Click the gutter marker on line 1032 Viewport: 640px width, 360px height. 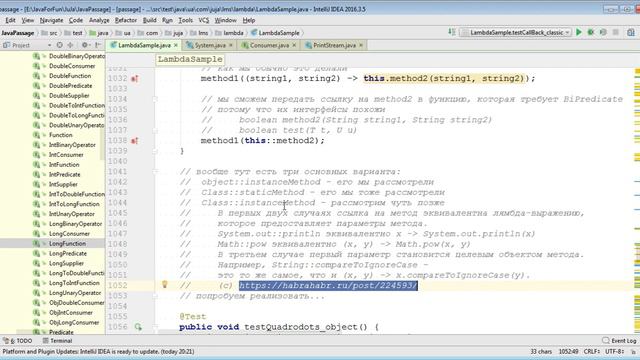tap(134, 78)
